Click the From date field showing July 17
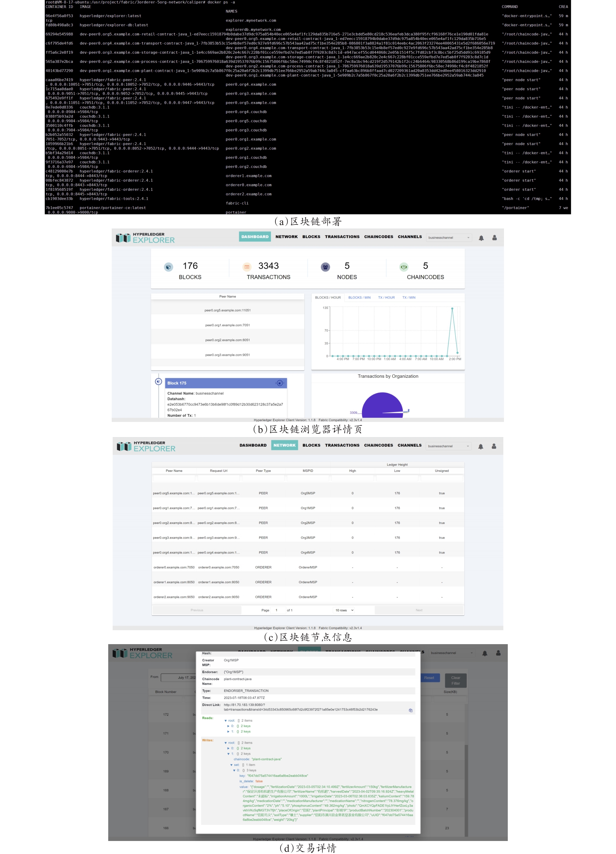 point(179,678)
